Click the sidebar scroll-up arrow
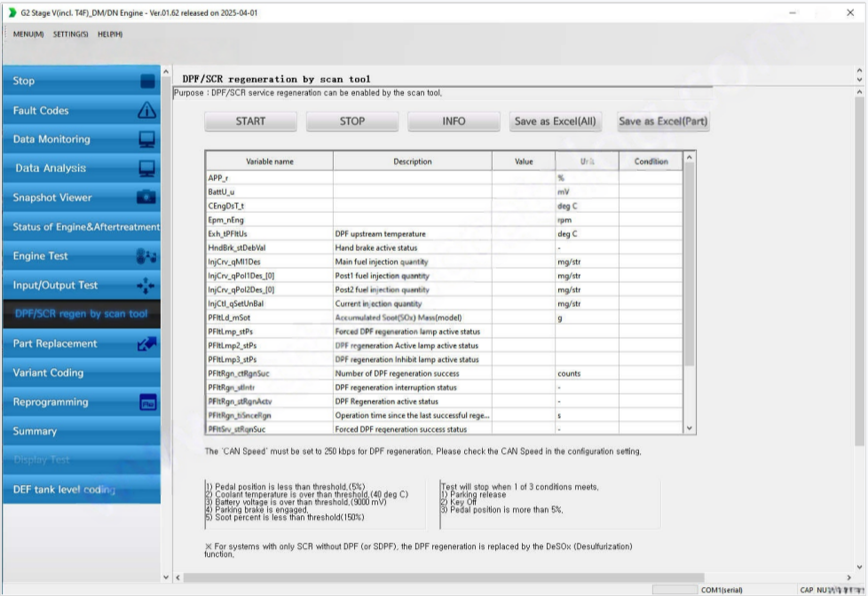 [x=166, y=72]
